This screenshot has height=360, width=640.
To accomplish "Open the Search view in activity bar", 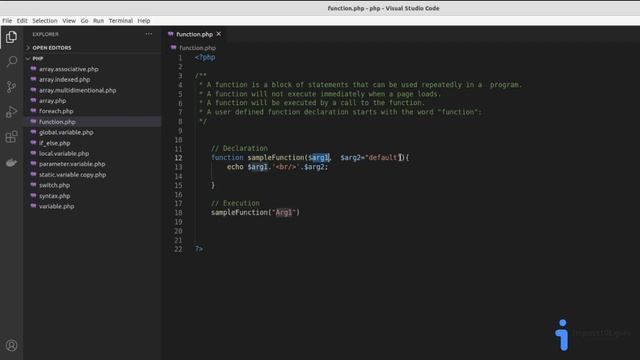I will pos(11,62).
